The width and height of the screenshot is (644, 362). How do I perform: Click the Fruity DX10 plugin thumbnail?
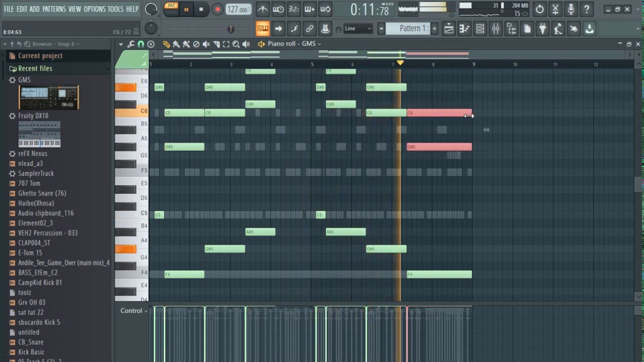(x=39, y=134)
